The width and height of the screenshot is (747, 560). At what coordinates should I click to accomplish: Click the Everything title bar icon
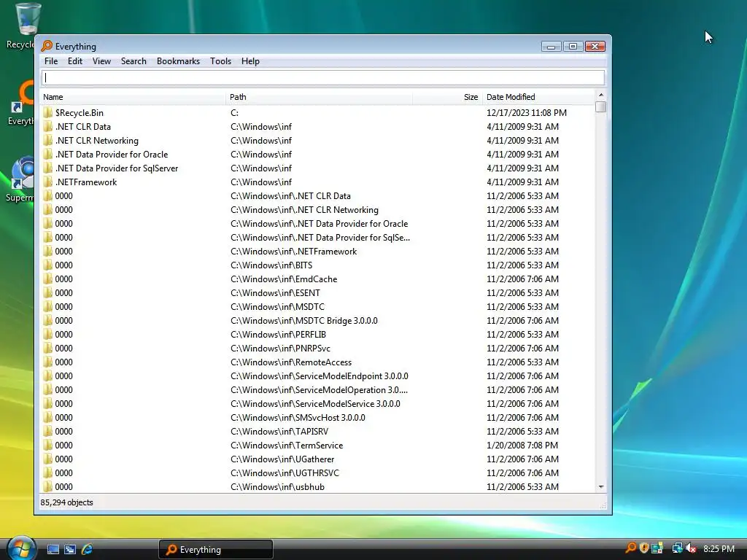click(47, 46)
